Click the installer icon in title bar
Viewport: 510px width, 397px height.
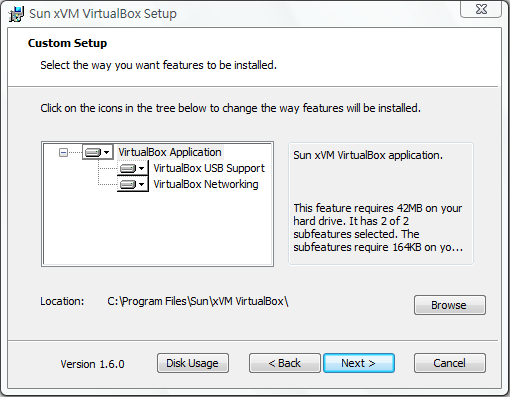point(16,14)
